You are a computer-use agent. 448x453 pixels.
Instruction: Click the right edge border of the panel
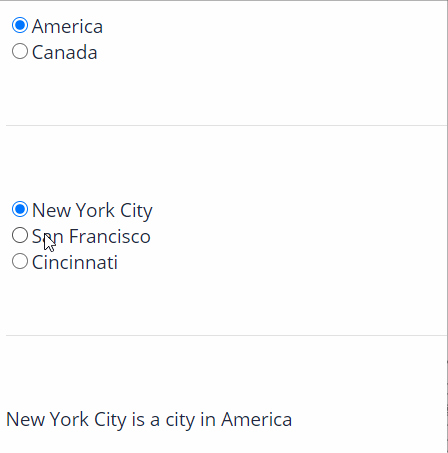coord(447,227)
